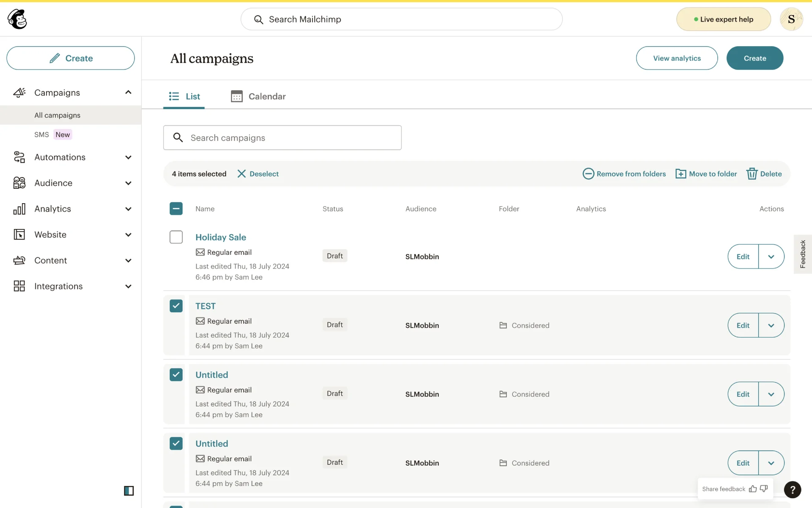This screenshot has width=812, height=508.
Task: Click the View analytics button
Action: pyautogui.click(x=676, y=58)
